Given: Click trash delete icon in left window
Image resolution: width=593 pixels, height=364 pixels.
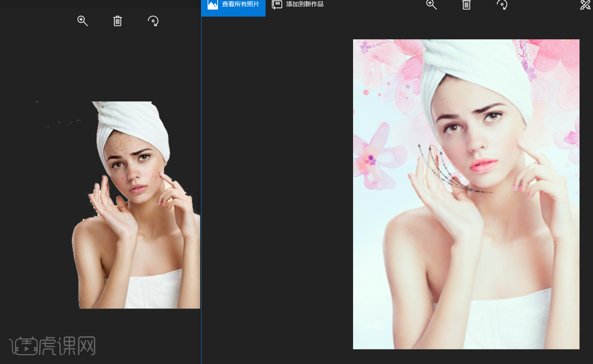Looking at the screenshot, I should coord(118,21).
